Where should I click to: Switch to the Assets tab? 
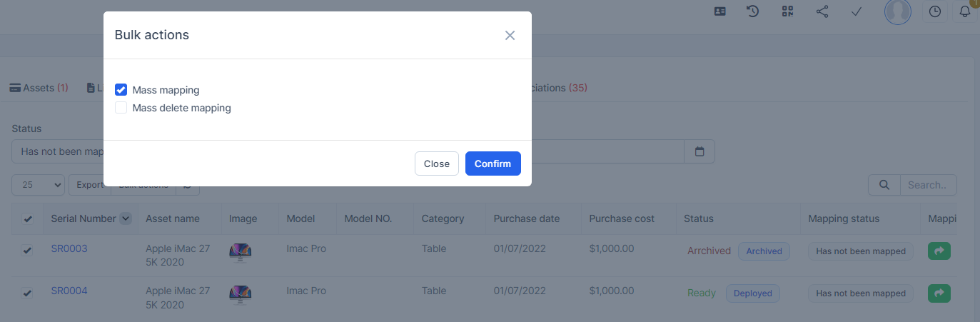click(39, 88)
